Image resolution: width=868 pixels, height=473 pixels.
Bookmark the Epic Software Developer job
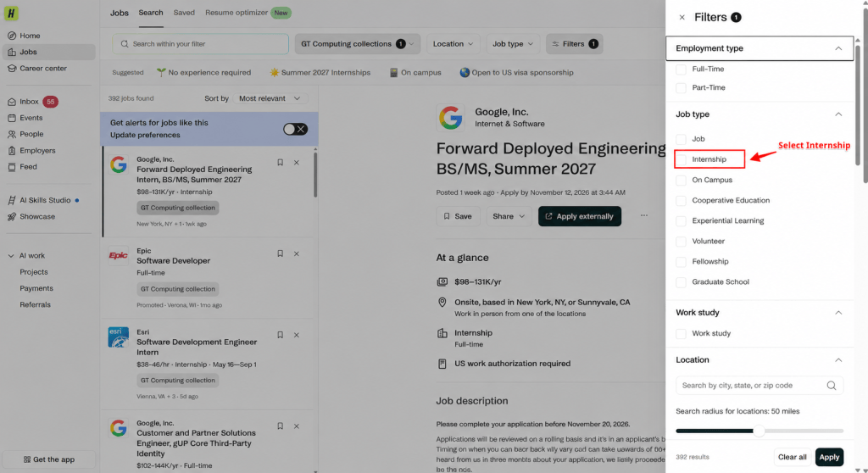click(280, 253)
